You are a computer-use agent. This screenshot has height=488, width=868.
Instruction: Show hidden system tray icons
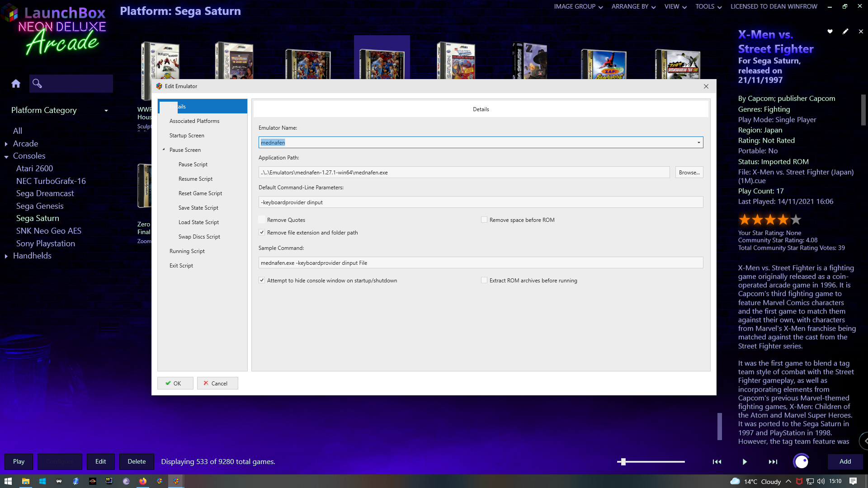(x=788, y=481)
